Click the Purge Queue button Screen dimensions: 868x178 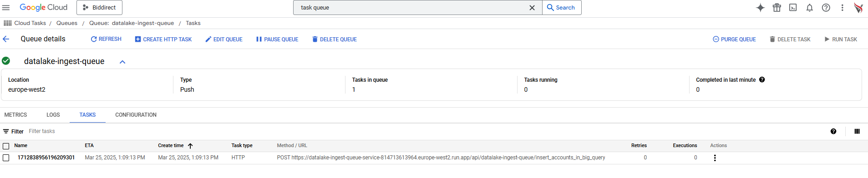[734, 40]
